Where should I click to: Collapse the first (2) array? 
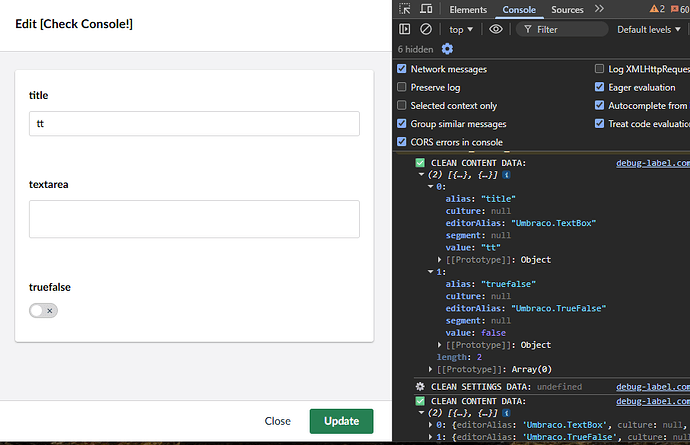[421, 175]
